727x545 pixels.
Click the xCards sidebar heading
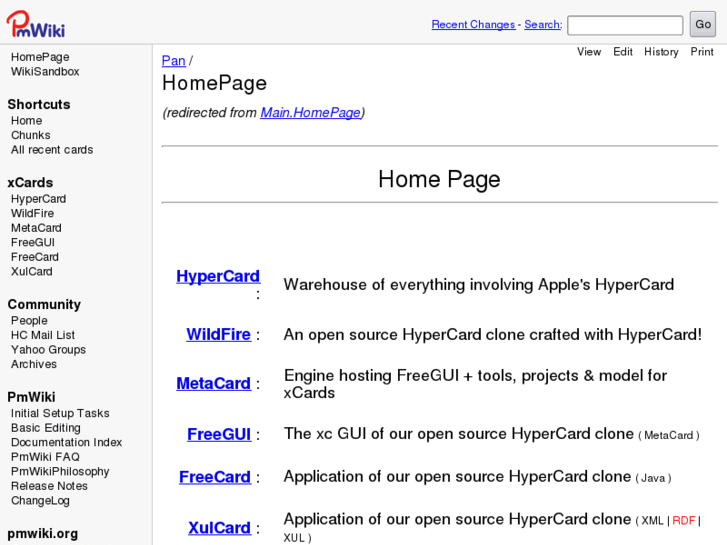30,183
